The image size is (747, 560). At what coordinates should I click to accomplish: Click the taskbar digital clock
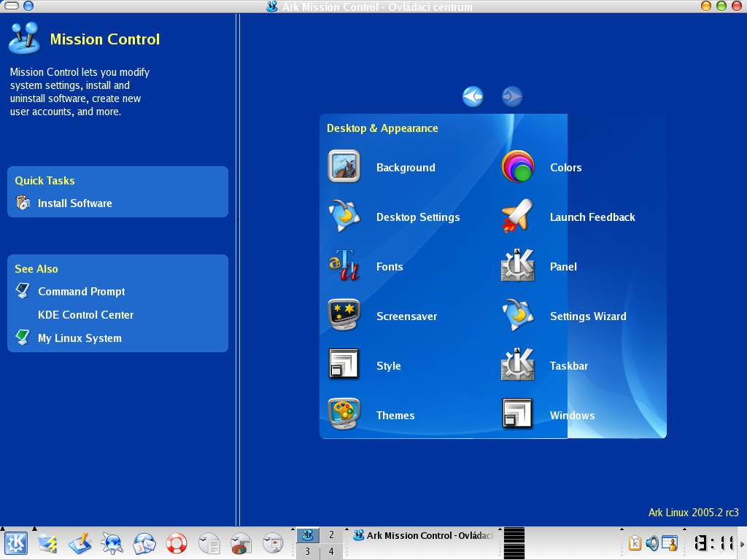(713, 543)
